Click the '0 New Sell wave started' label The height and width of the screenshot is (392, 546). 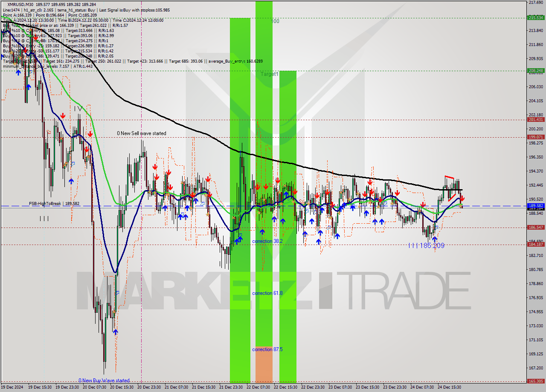coord(142,133)
